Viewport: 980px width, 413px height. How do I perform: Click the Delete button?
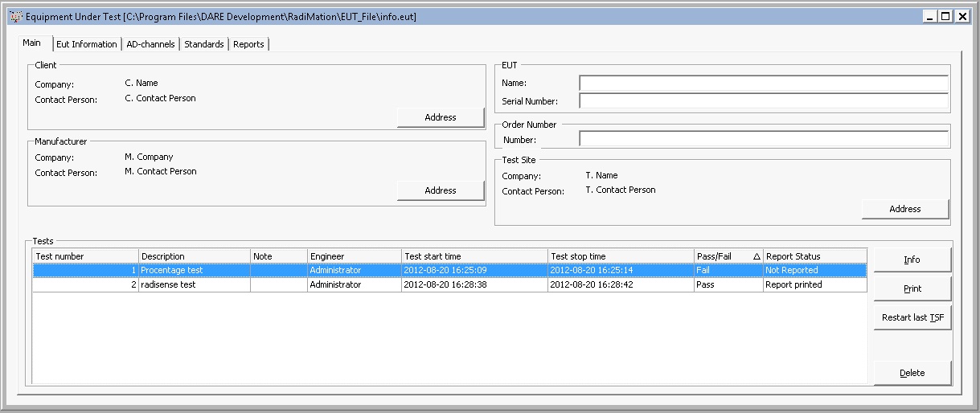point(912,373)
